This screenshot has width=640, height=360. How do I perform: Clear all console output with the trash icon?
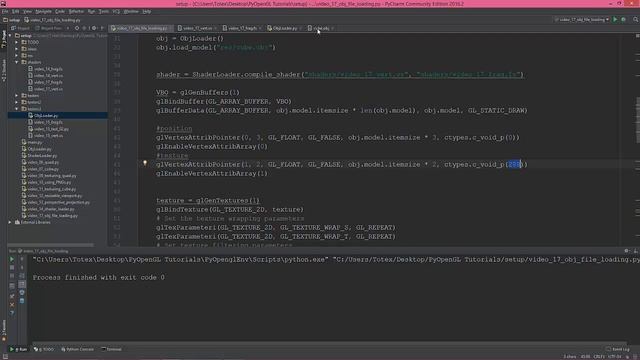coord(22,301)
